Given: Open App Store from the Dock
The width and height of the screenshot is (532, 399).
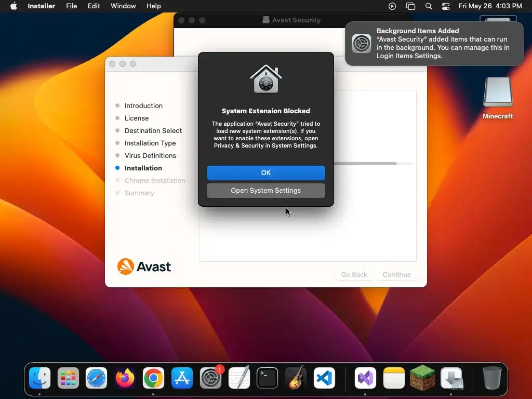Looking at the screenshot, I should click(182, 378).
